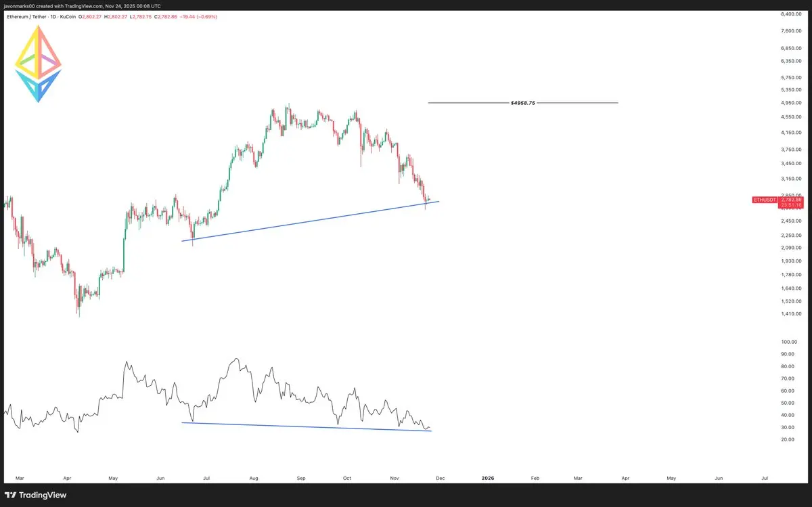Screen dimensions: 812x507
Task: Click the 1,780.00 price axis label
Action: [791, 275]
